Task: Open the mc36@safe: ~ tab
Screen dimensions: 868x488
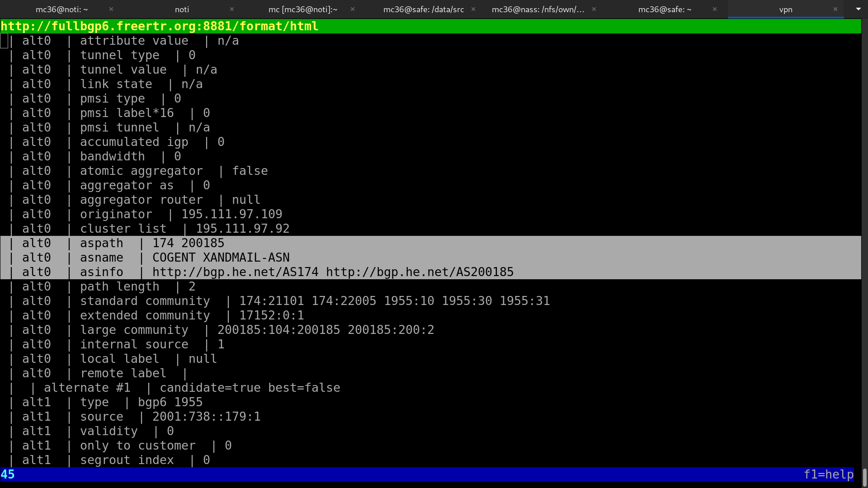Action: click(665, 9)
